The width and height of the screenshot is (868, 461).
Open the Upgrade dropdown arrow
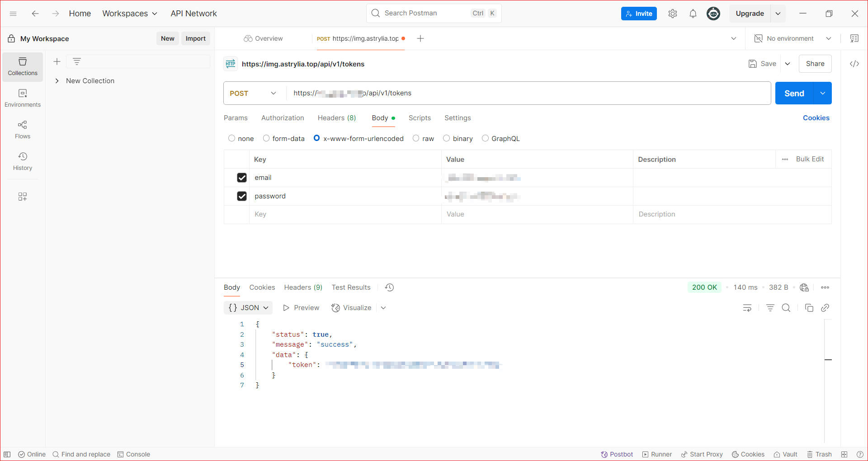778,14
